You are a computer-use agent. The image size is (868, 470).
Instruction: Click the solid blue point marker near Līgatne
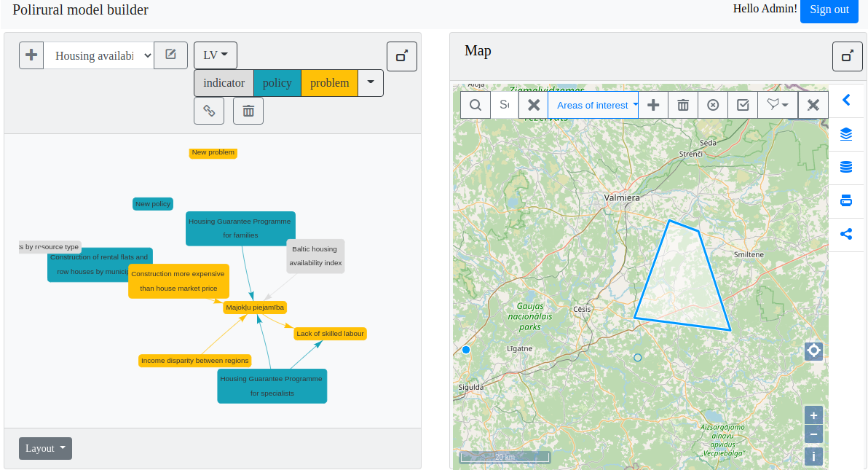coord(466,350)
